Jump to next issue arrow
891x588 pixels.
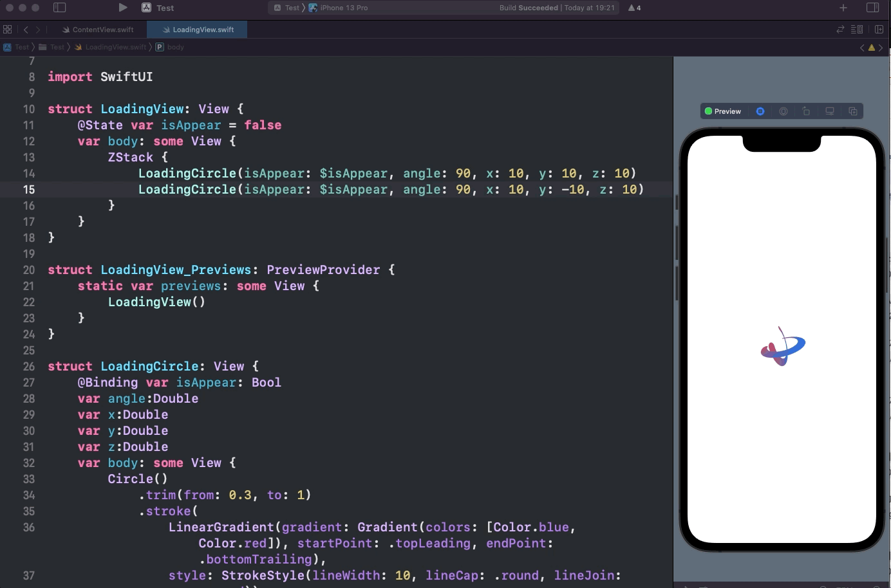pyautogui.click(x=881, y=48)
